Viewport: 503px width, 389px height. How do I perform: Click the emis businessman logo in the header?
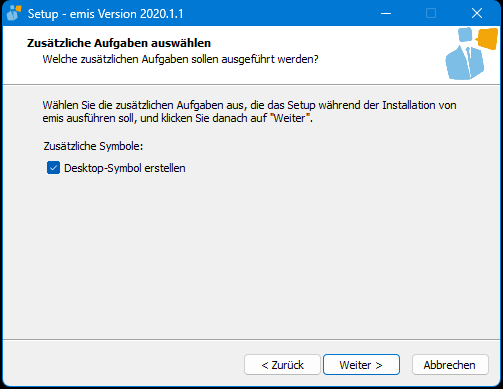(x=471, y=54)
